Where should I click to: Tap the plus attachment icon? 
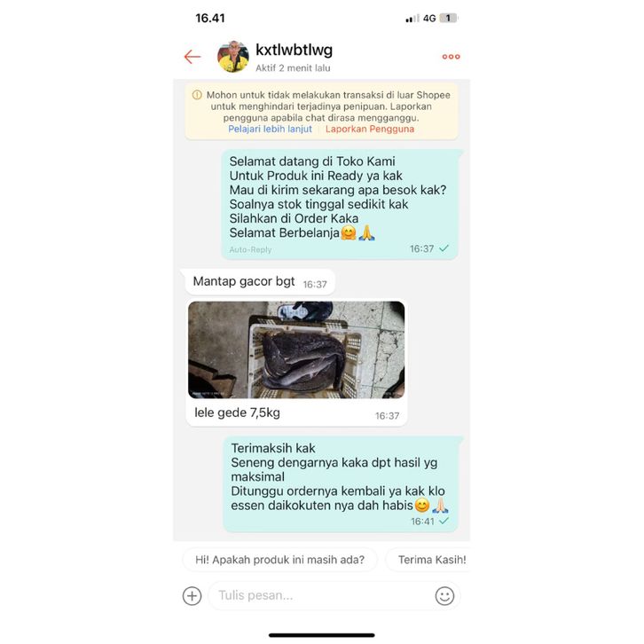coord(192,596)
